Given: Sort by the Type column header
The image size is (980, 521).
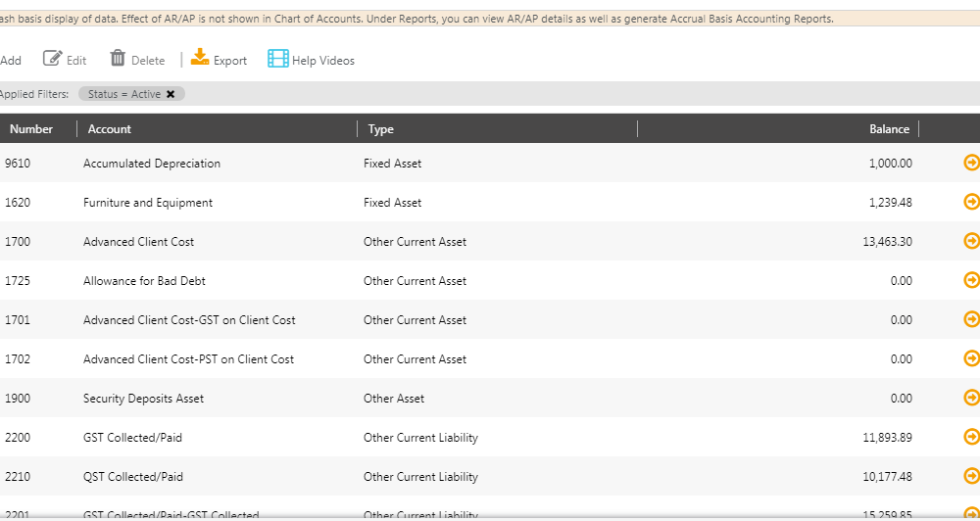Looking at the screenshot, I should [x=380, y=129].
